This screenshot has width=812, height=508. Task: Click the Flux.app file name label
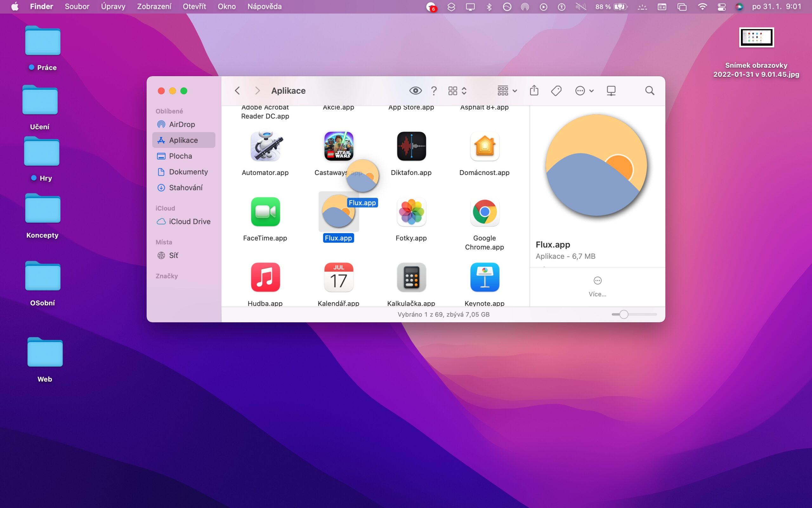click(338, 238)
